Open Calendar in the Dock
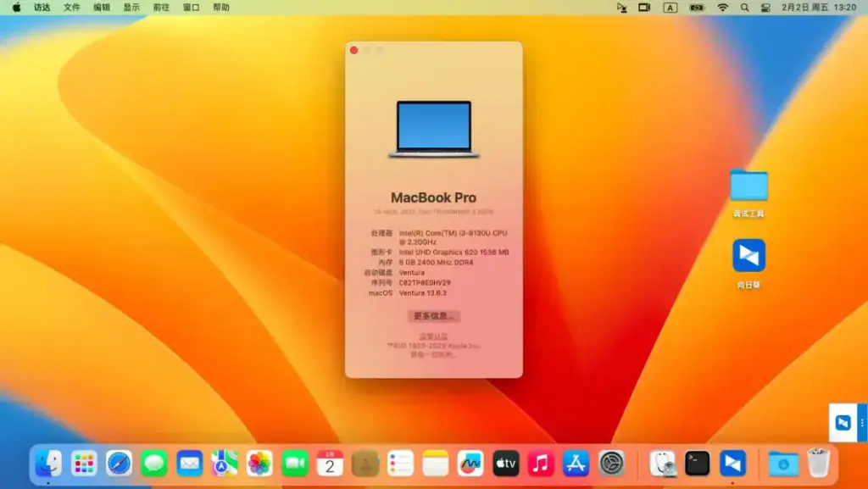 coord(330,464)
